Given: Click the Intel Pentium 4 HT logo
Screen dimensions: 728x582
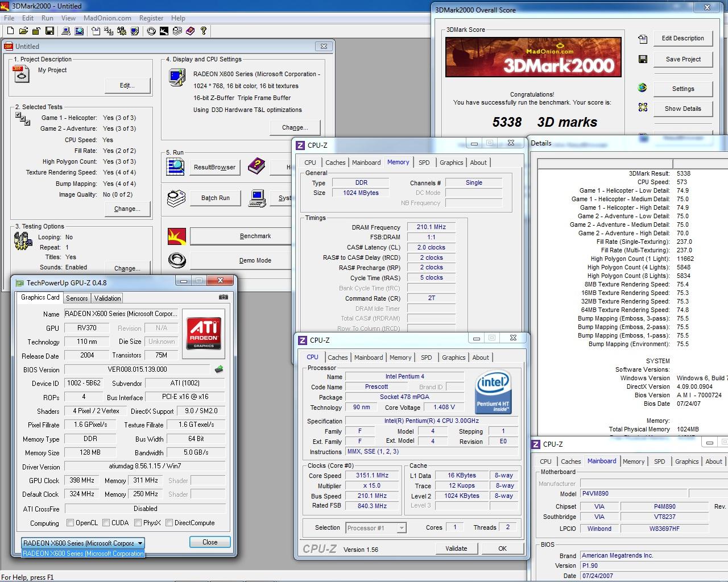Looking at the screenshot, I should [493, 393].
